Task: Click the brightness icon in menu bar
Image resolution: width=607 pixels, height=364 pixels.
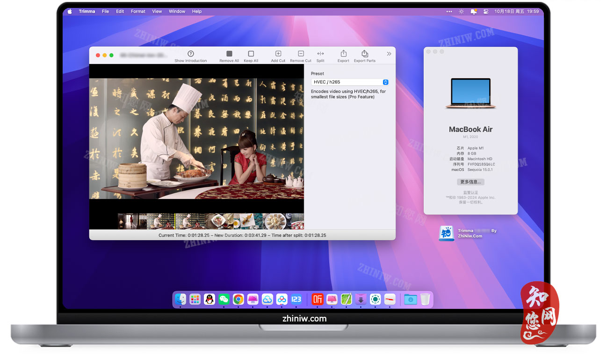Action: pos(462,11)
